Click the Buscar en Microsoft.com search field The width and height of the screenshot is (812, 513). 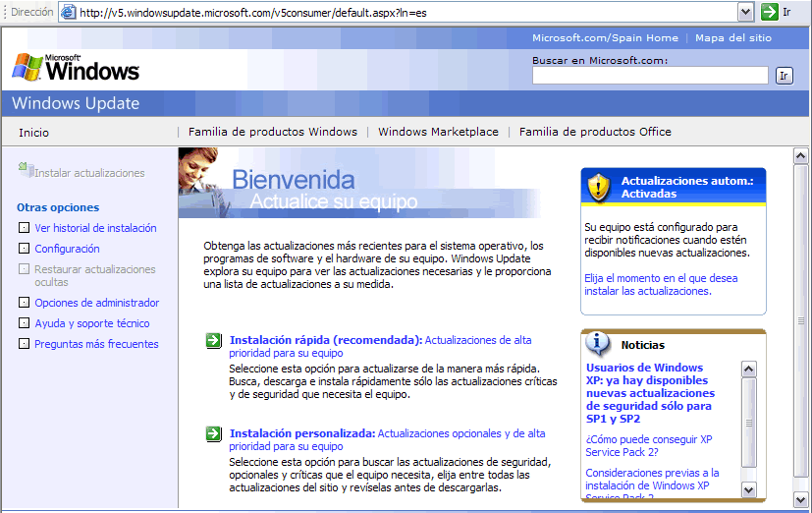pyautogui.click(x=650, y=76)
